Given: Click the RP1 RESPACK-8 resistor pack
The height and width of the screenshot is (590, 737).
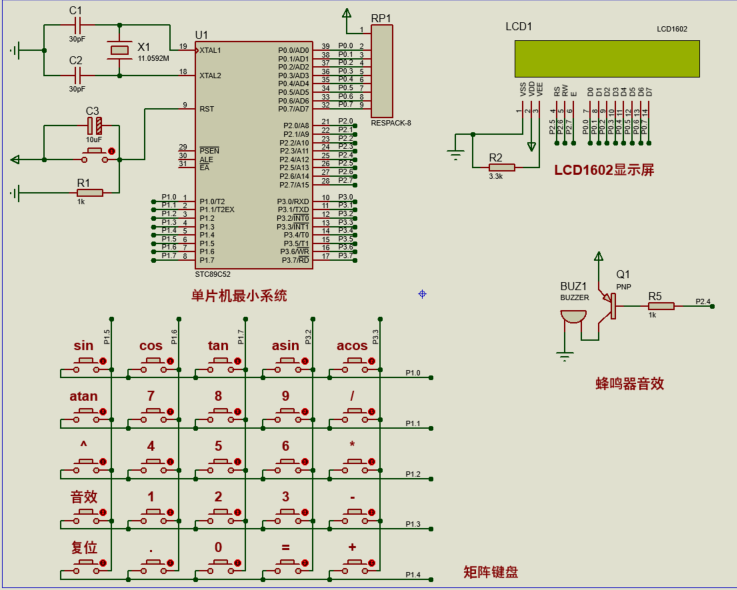Looking at the screenshot, I should pyautogui.click(x=383, y=72).
